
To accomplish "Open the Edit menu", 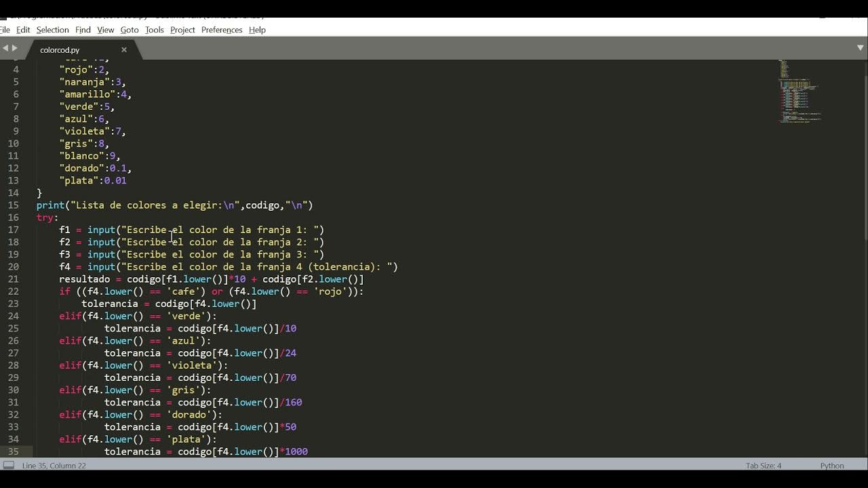I will click(23, 30).
